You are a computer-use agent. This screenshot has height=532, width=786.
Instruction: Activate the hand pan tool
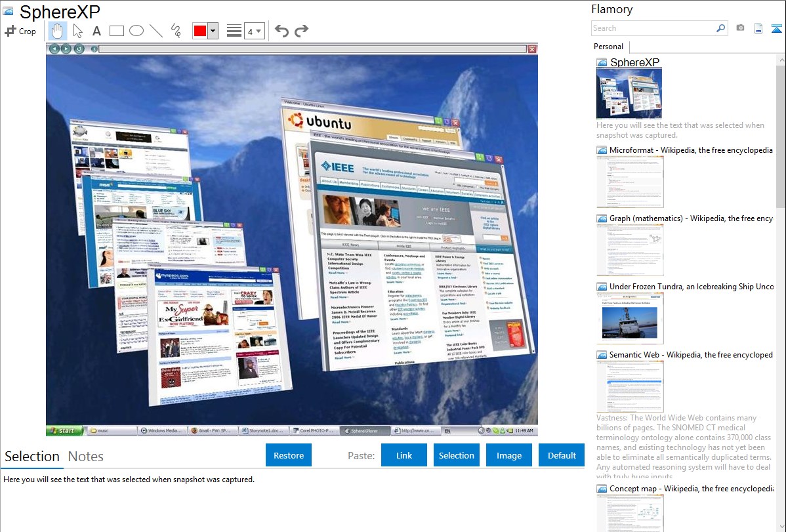click(57, 31)
